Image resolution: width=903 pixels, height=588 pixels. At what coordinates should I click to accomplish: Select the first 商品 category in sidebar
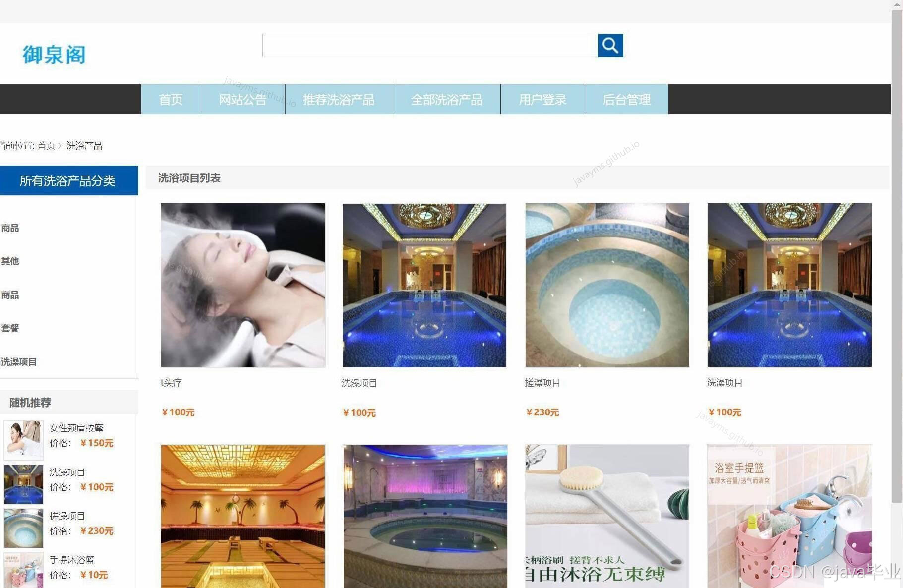pos(10,228)
